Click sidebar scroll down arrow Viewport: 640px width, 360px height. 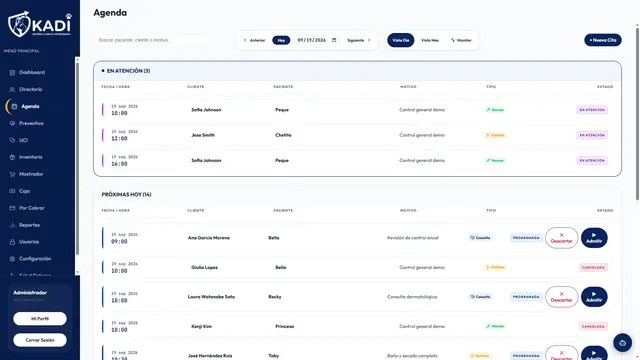pos(77,272)
